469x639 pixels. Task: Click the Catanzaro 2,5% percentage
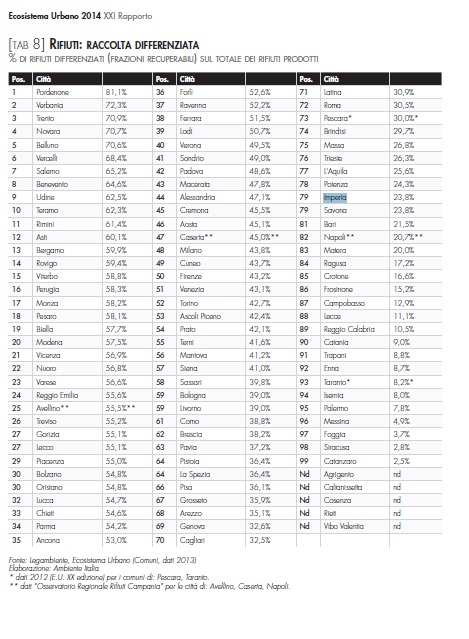tap(401, 461)
